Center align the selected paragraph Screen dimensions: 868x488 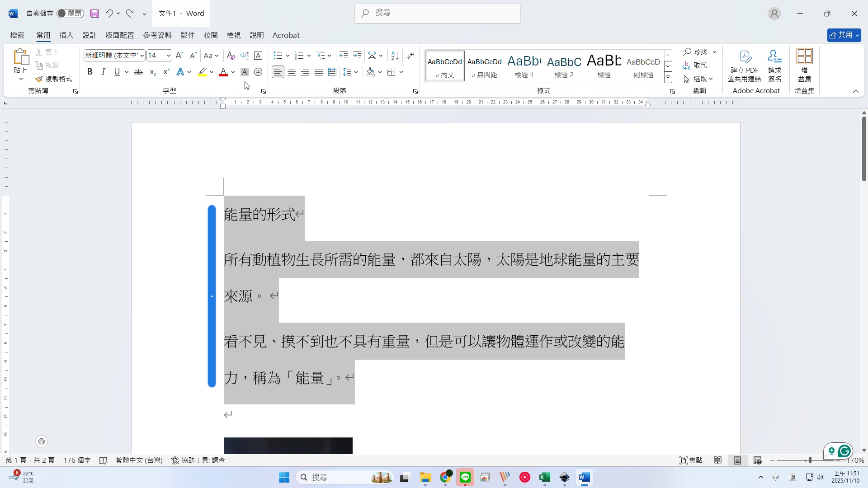(292, 72)
